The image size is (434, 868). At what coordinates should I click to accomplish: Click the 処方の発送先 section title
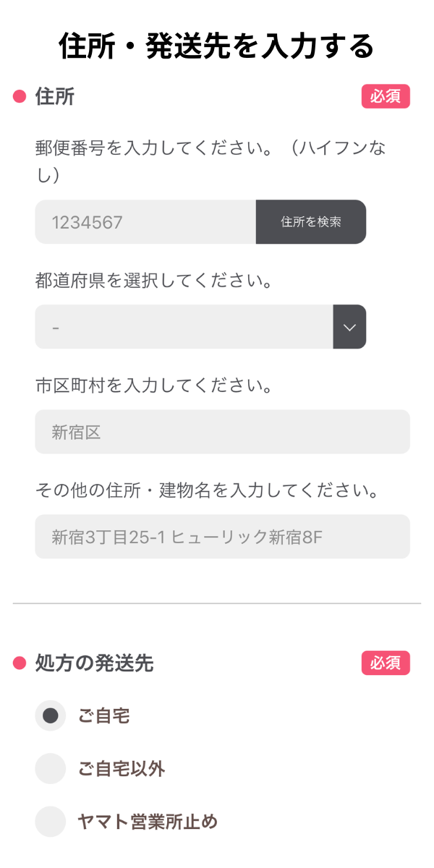click(95, 663)
